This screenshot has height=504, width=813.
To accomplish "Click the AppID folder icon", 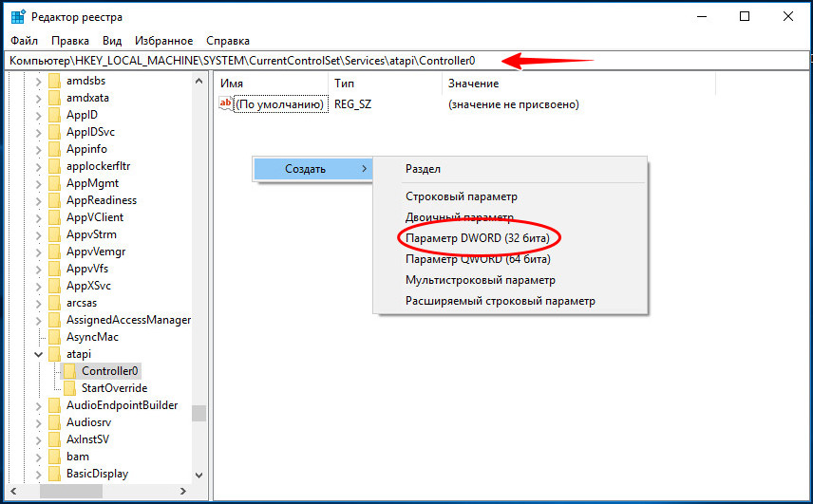I will (x=54, y=115).
